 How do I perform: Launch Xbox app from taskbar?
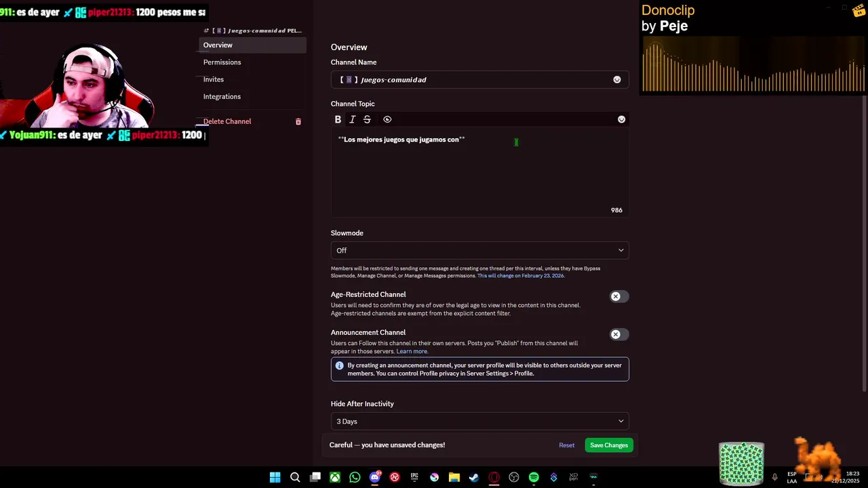coord(335,477)
